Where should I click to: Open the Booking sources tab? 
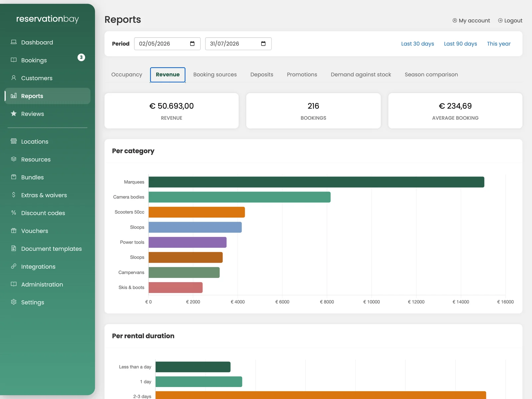pyautogui.click(x=215, y=74)
